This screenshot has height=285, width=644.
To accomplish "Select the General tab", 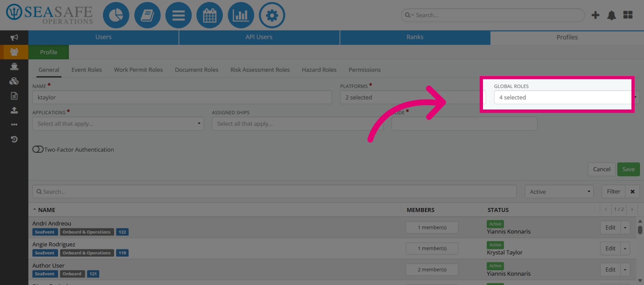I will pos(49,70).
